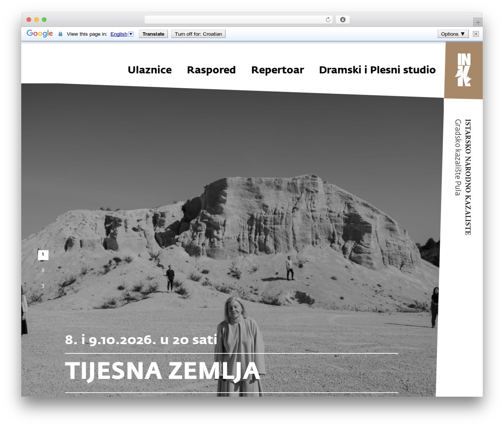Image resolution: width=504 pixels, height=427 pixels.
Task: Click the Google logo in translate bar
Action: pos(40,33)
